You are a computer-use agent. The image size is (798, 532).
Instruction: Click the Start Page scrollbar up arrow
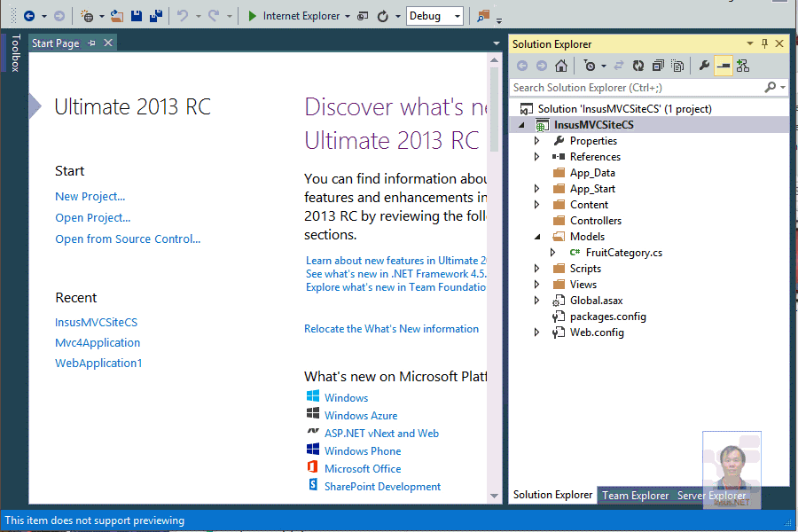[x=494, y=60]
